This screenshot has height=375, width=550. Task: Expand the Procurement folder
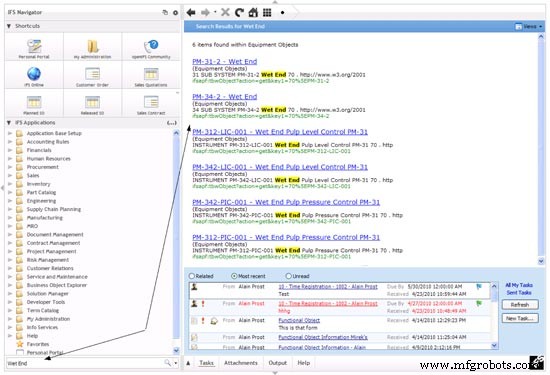tap(10, 167)
